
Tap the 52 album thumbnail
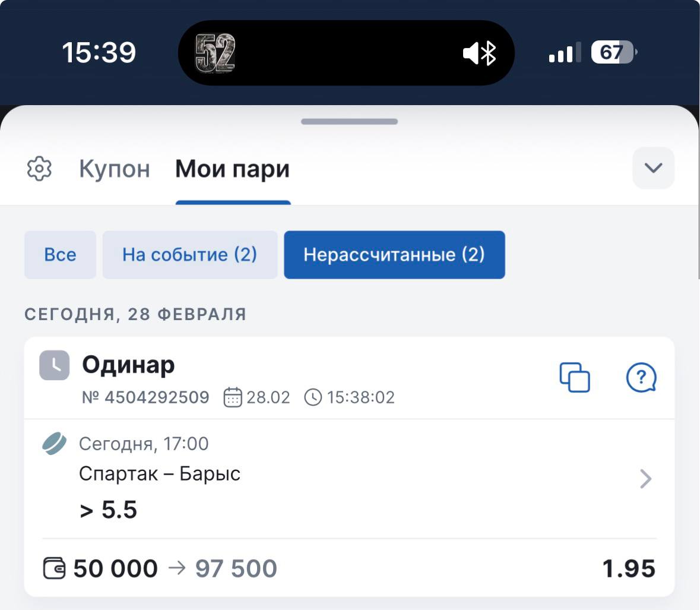[x=216, y=53]
